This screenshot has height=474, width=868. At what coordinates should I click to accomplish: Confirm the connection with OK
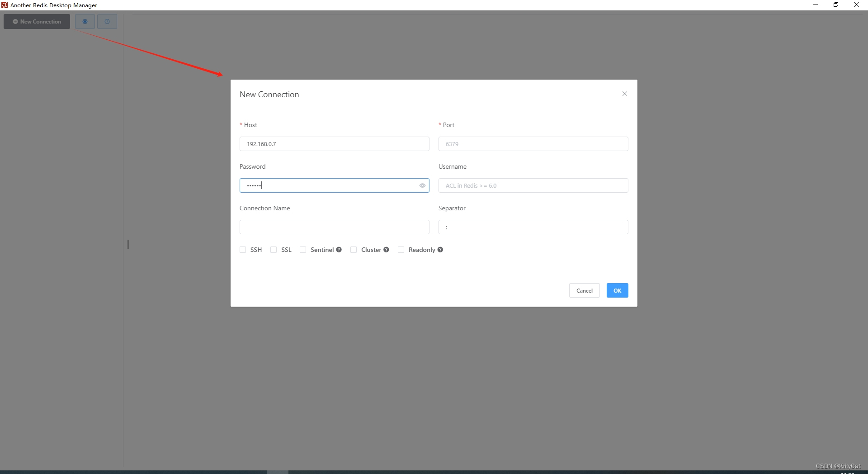tap(617, 290)
